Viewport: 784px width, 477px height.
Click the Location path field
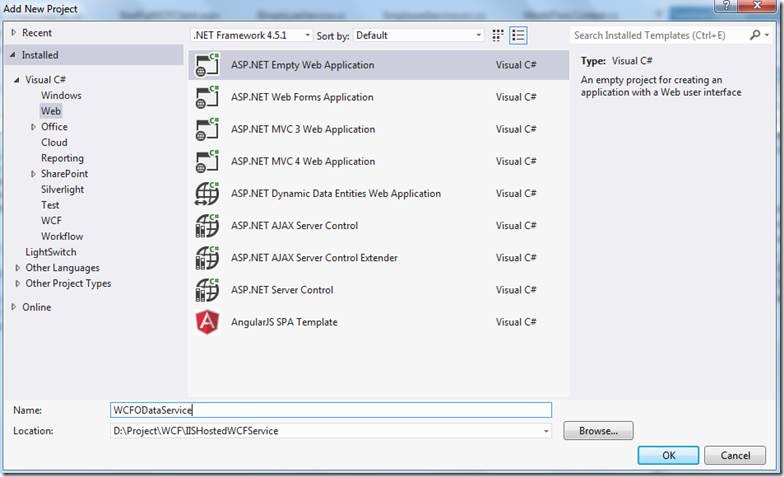[x=330, y=431]
